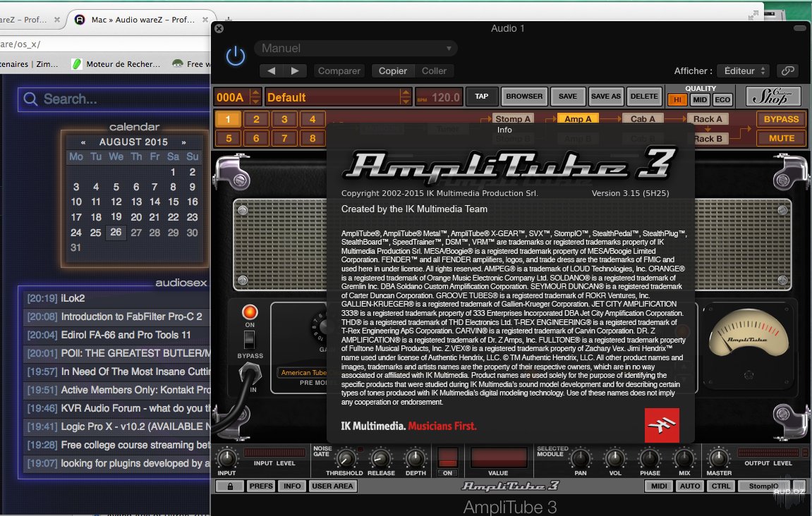
Task: Open the USER AREA
Action: coord(332,486)
